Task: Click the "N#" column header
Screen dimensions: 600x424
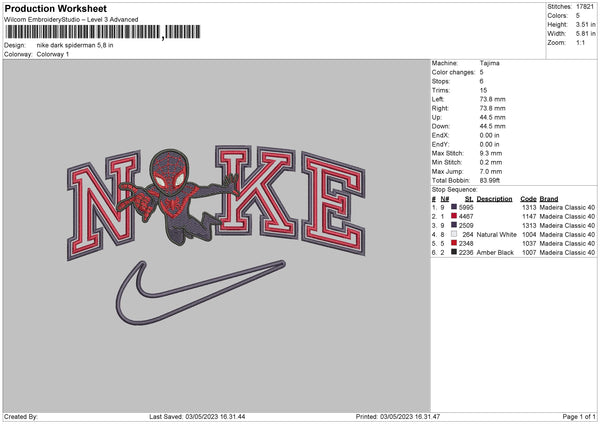Action: [444, 199]
